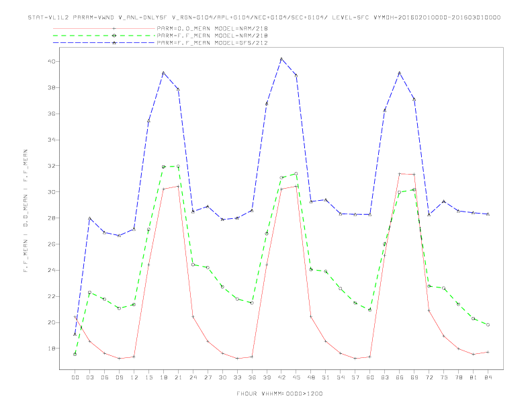Click x-axis tick label 09
The height and width of the screenshot is (411, 532).
point(119,377)
